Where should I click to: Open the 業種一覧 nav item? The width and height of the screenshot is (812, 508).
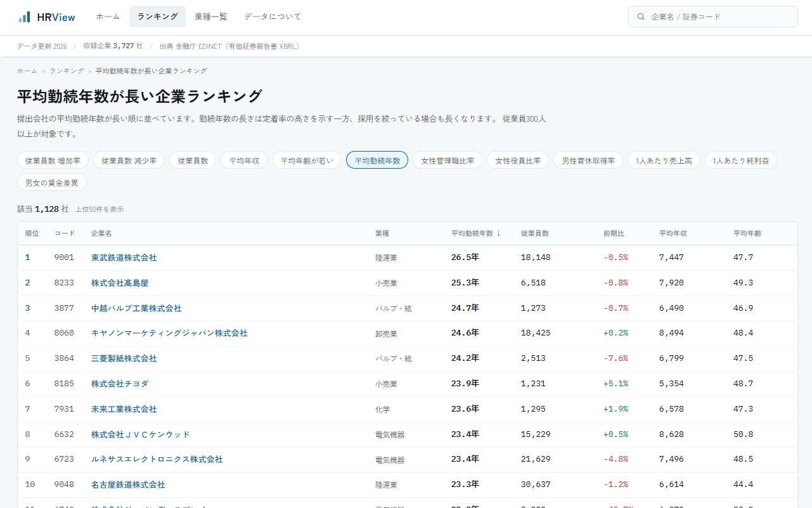[x=211, y=16]
